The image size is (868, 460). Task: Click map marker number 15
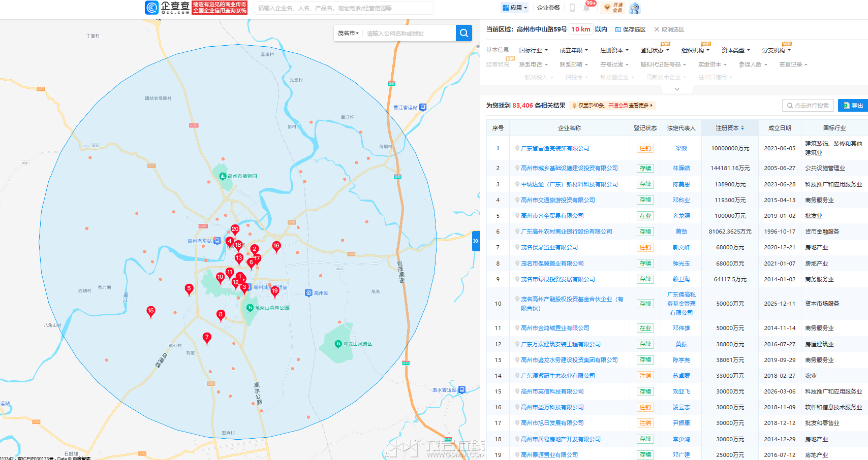tap(150, 311)
